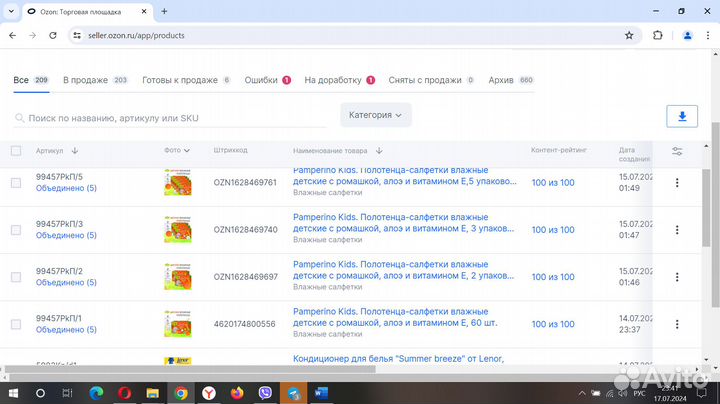This screenshot has height=404, width=720.
Task: Show hidden system tray icons
Action: click(x=582, y=393)
